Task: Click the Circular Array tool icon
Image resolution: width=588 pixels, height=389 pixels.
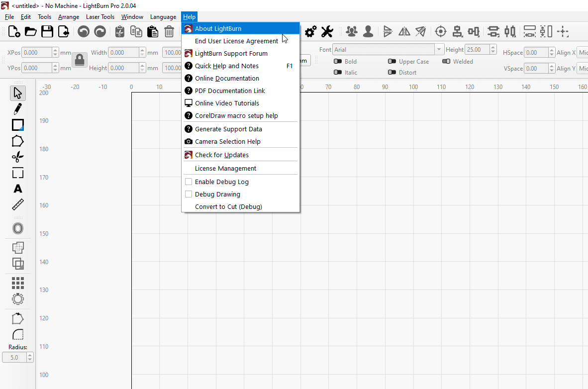Action: coord(17,299)
